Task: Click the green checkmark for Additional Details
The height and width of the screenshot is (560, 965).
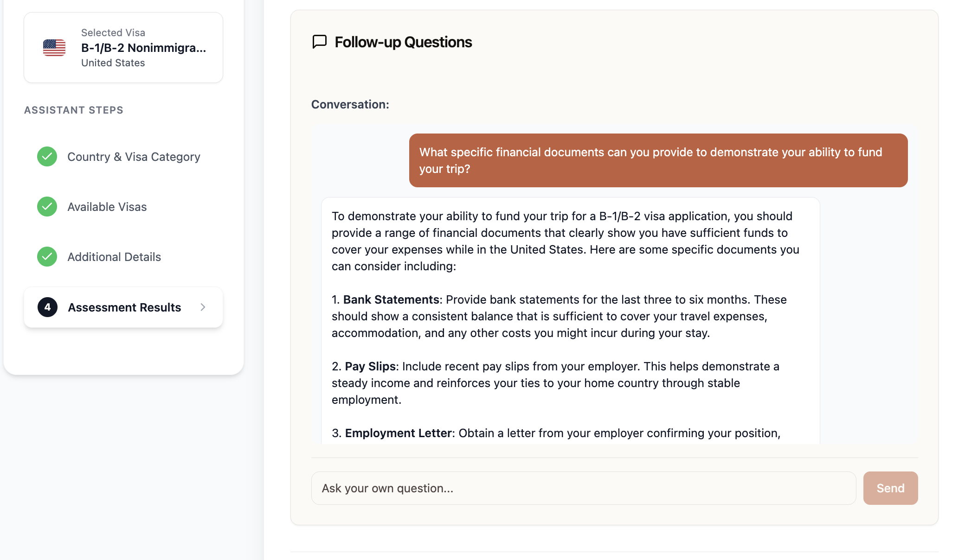Action: [46, 257]
